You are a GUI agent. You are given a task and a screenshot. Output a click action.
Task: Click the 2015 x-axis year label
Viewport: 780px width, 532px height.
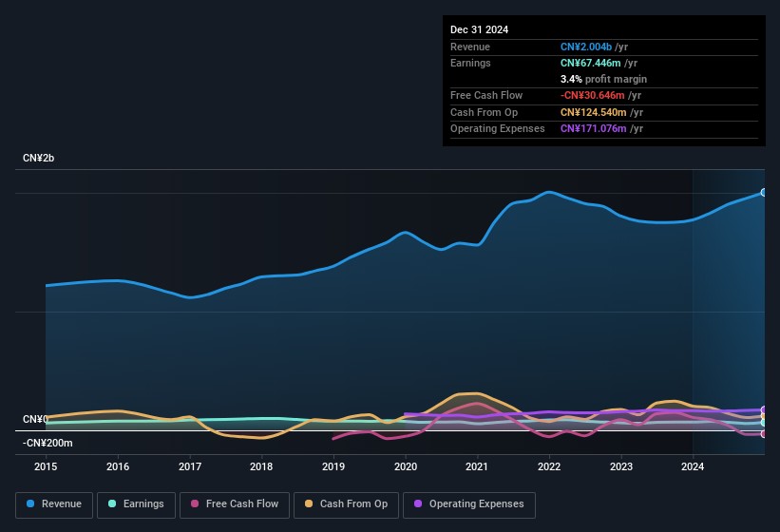(x=46, y=466)
